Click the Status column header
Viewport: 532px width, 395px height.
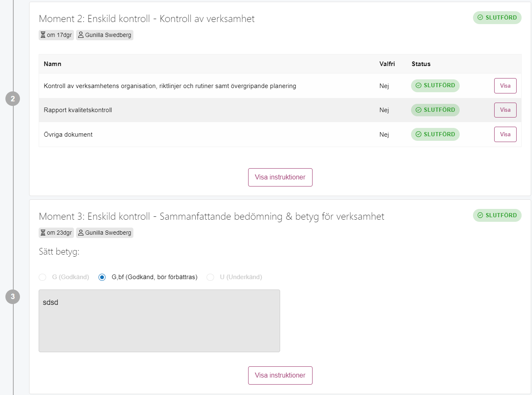[x=421, y=64]
